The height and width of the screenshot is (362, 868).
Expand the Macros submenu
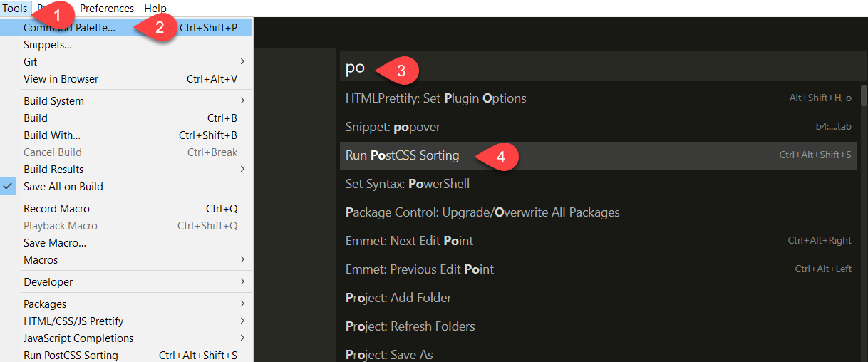click(x=242, y=260)
